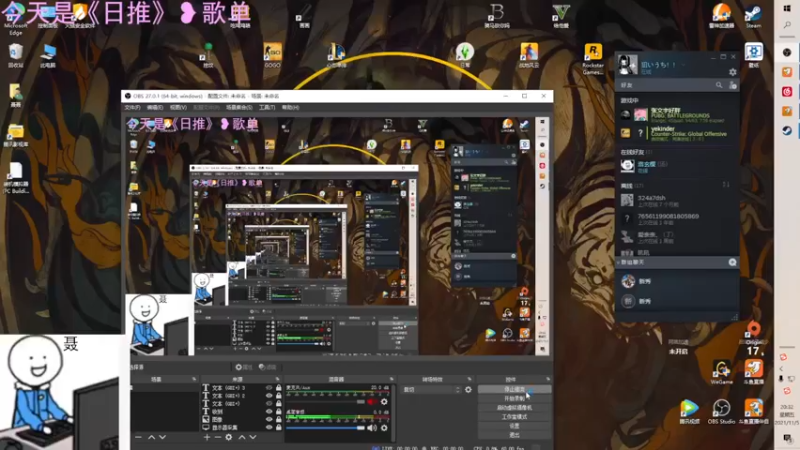
Task: Create new group chat with plus icon
Action: [732, 262]
